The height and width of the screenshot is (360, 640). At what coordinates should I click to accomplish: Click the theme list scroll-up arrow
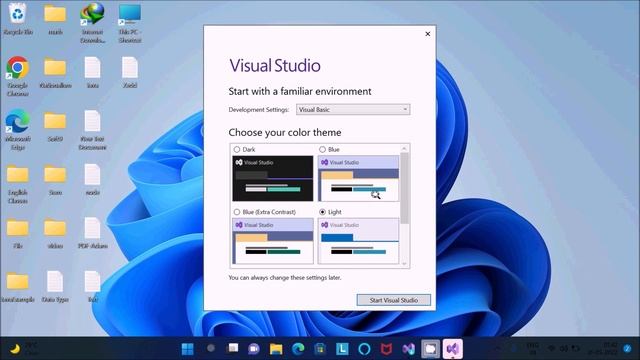(404, 148)
